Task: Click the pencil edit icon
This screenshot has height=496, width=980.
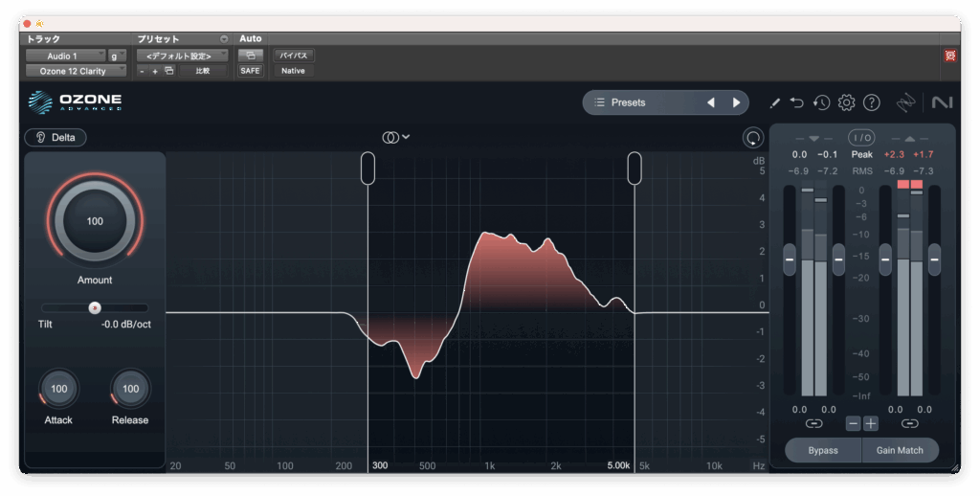Action: click(774, 102)
